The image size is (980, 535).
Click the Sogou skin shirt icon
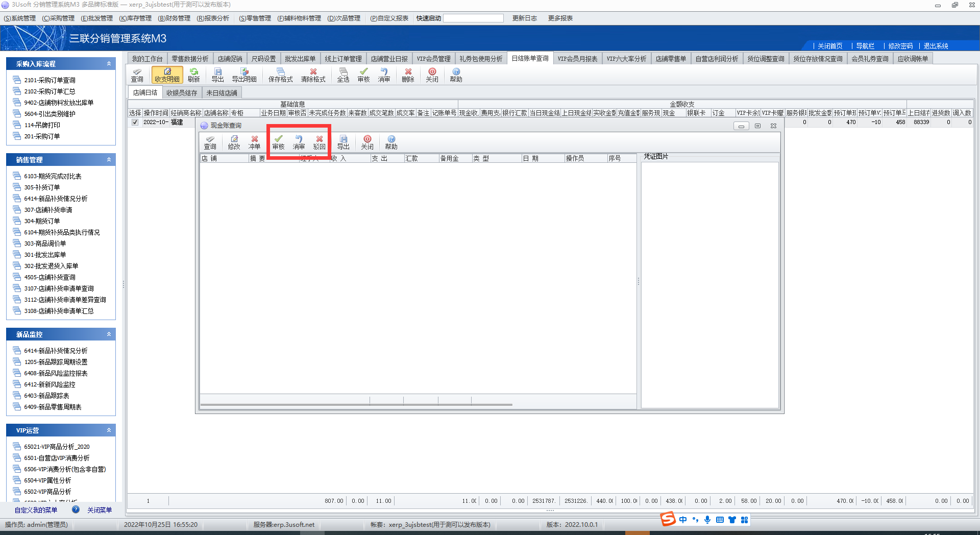[x=732, y=520]
